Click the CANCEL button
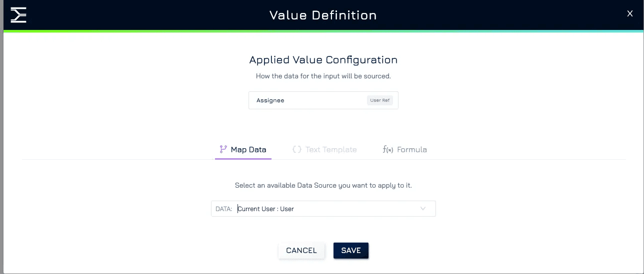 [x=301, y=251]
